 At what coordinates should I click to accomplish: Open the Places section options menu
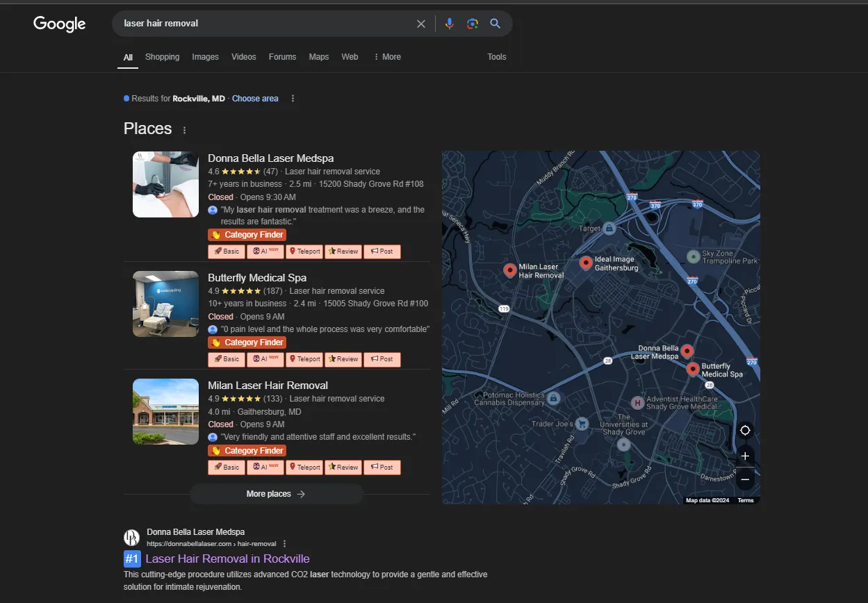point(184,130)
